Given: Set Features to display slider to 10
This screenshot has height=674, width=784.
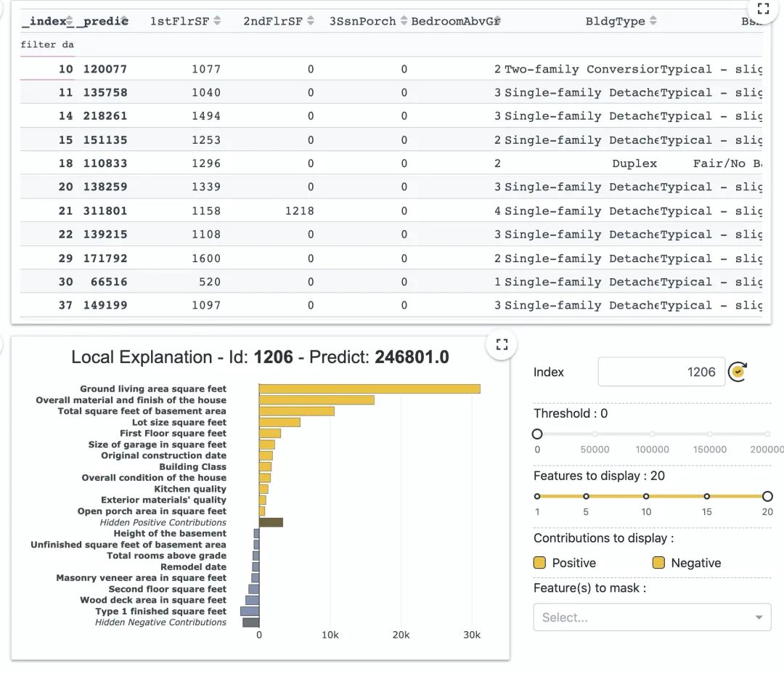Looking at the screenshot, I should 646,496.
